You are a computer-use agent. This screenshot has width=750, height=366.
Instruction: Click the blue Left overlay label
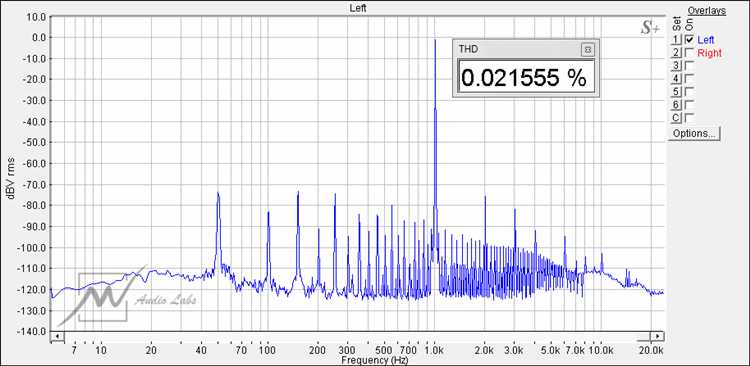tap(706, 40)
